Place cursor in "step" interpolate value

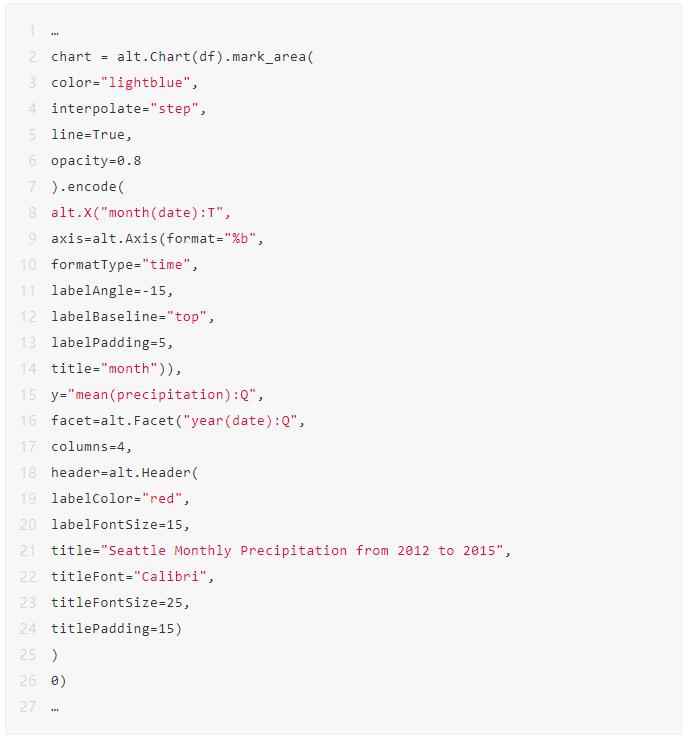click(174, 109)
